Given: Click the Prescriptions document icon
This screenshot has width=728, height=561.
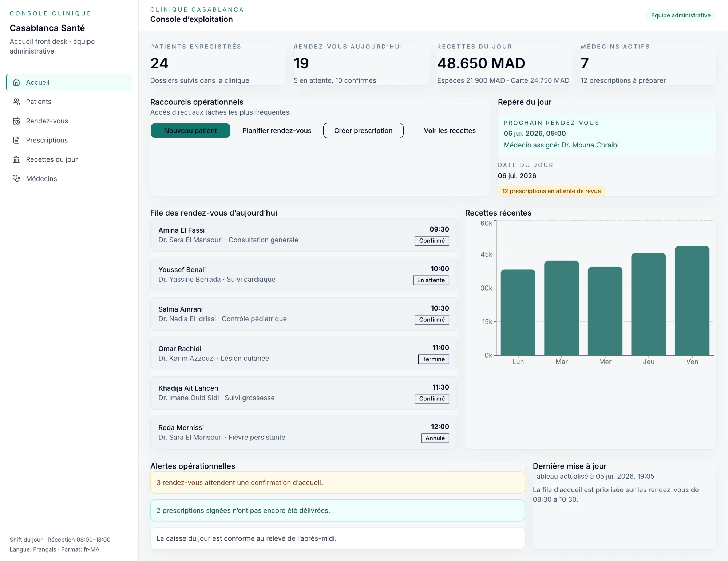Looking at the screenshot, I should pos(16,140).
